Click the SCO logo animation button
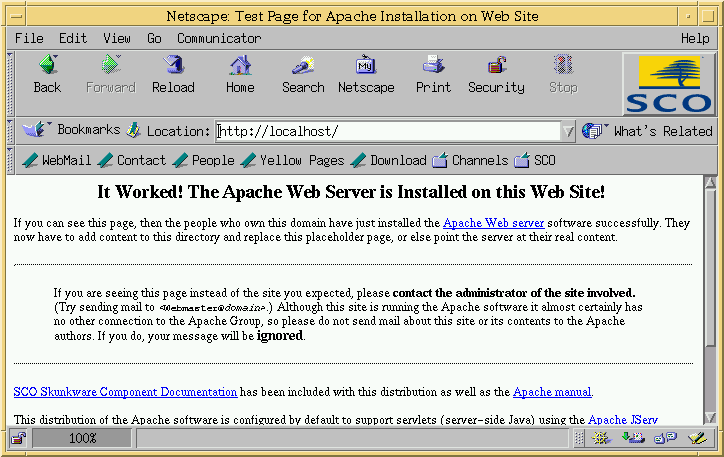The height and width of the screenshot is (457, 724). 669,84
